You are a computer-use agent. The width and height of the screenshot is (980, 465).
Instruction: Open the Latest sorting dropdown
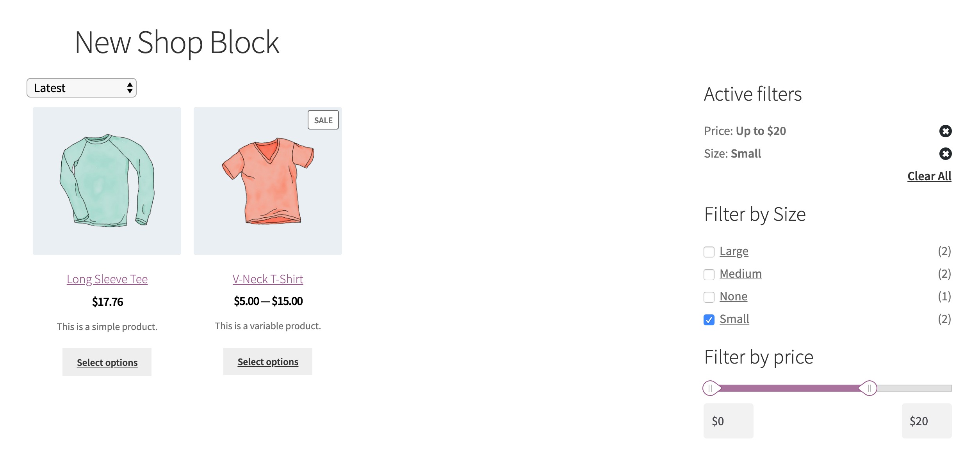[x=82, y=88]
